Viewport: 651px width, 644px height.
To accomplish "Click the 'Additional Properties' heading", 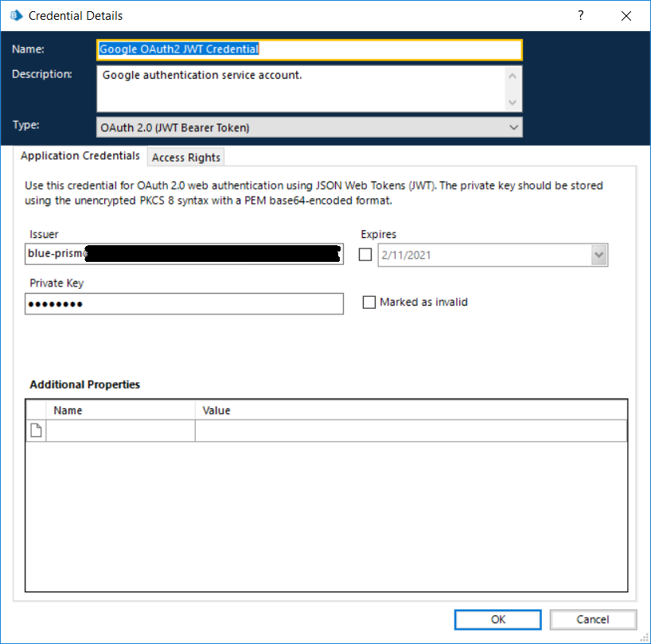I will tap(84, 384).
